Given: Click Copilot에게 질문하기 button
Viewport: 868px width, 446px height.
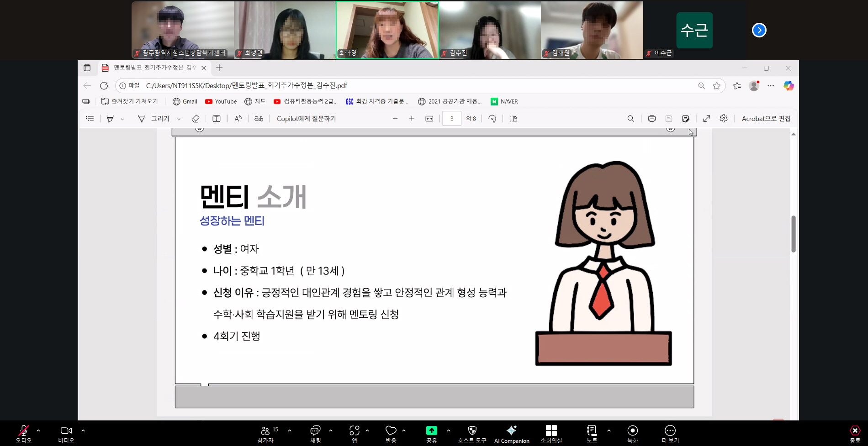Looking at the screenshot, I should (x=306, y=119).
